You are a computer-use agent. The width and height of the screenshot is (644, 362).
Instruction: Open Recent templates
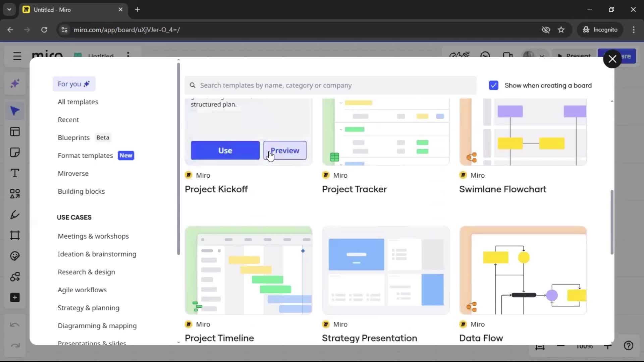tap(68, 120)
